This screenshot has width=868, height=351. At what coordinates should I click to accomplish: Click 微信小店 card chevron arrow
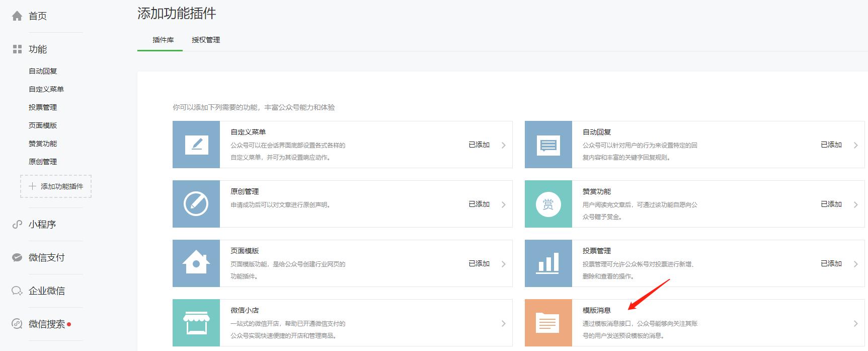click(503, 323)
